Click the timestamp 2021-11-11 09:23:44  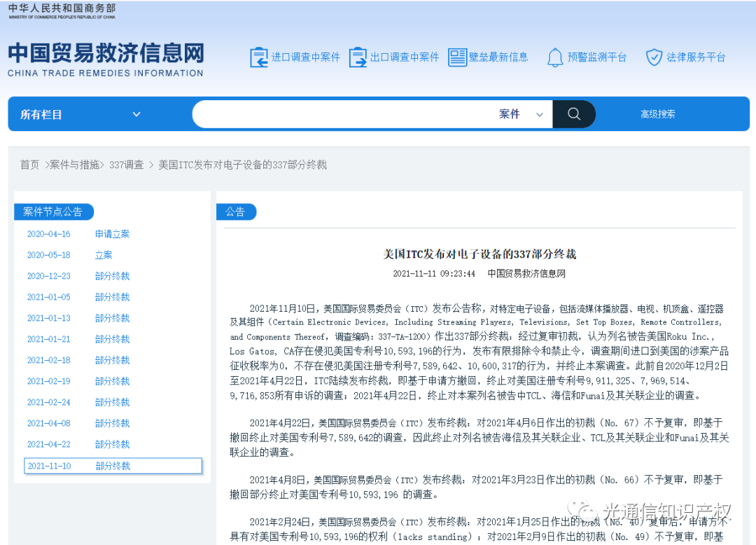point(434,274)
